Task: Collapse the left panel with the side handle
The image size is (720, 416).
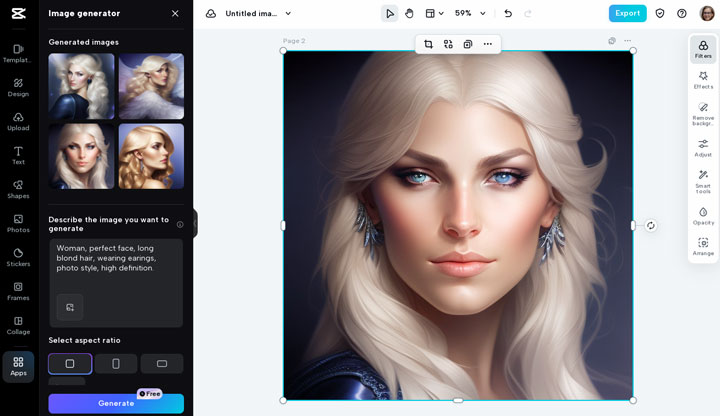Action: [195, 223]
